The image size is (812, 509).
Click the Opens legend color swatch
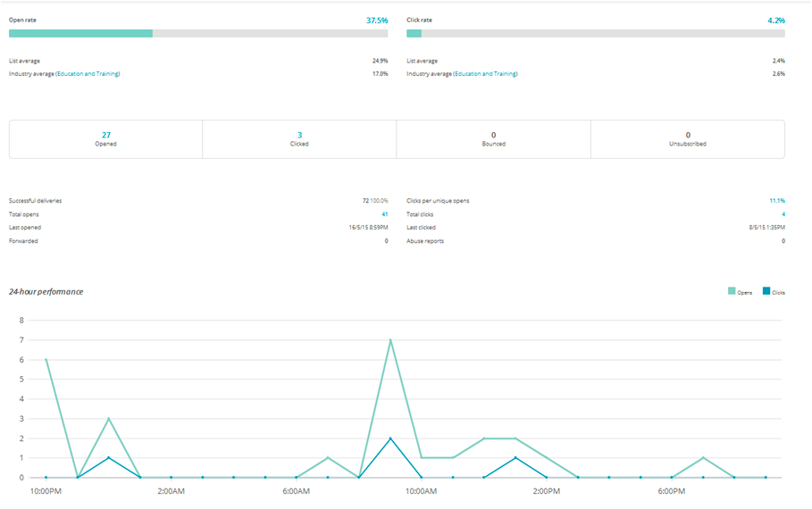732,292
